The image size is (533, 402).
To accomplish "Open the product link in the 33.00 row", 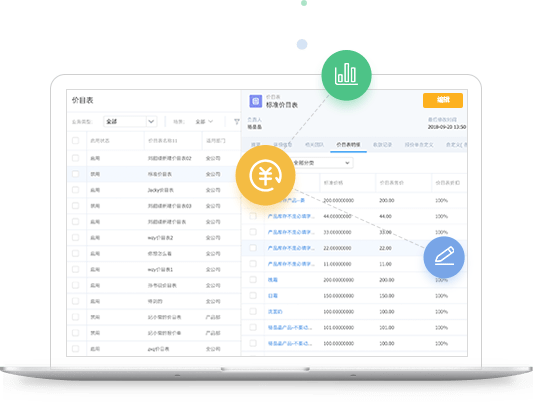I will pos(291,232).
